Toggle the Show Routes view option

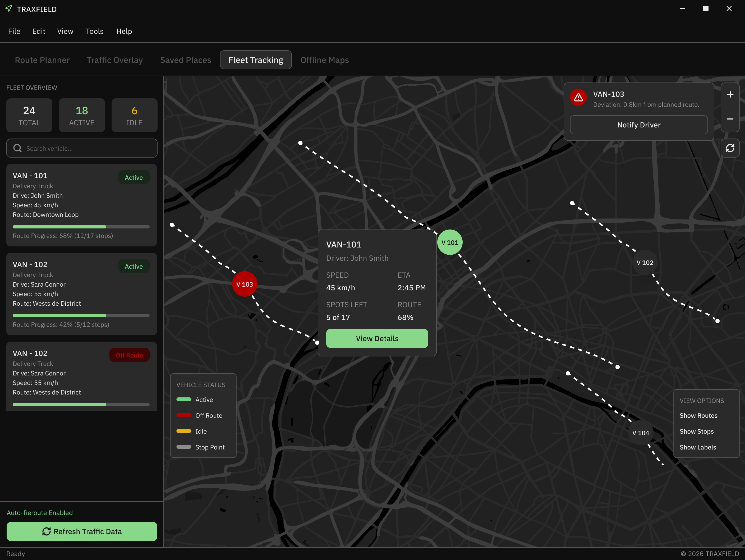698,416
